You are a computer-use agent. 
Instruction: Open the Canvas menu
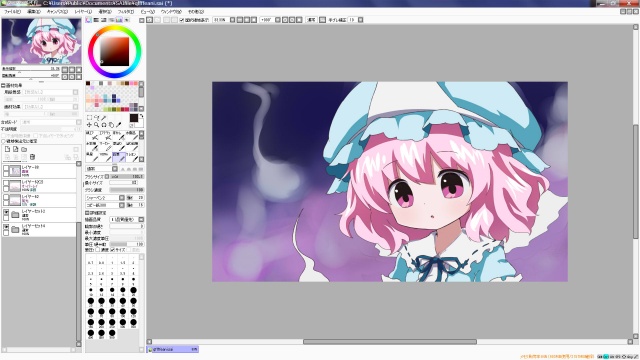57,12
